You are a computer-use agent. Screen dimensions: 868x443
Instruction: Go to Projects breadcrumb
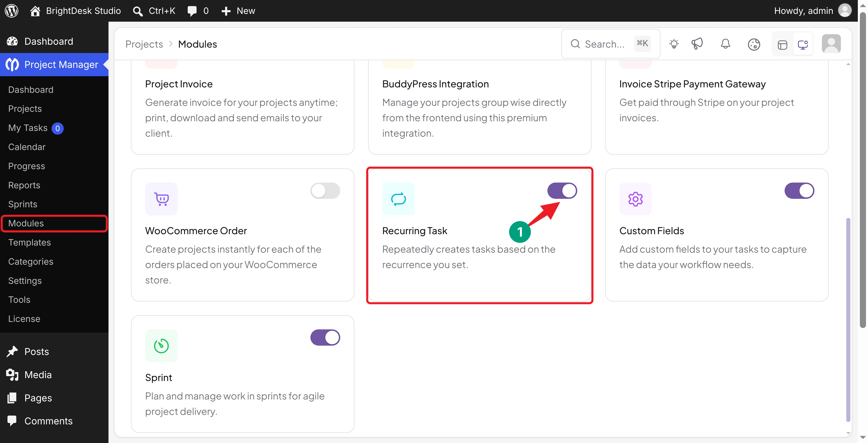point(144,44)
